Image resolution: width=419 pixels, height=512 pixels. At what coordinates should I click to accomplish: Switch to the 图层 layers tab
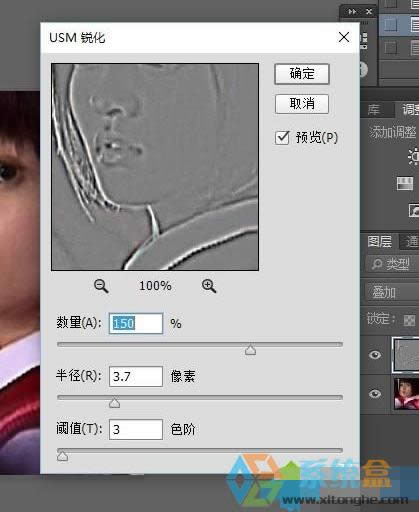click(379, 241)
